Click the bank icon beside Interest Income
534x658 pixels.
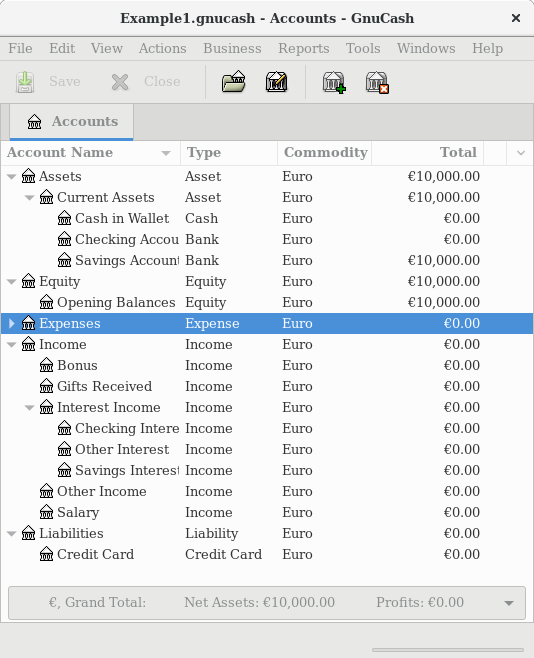coord(47,407)
